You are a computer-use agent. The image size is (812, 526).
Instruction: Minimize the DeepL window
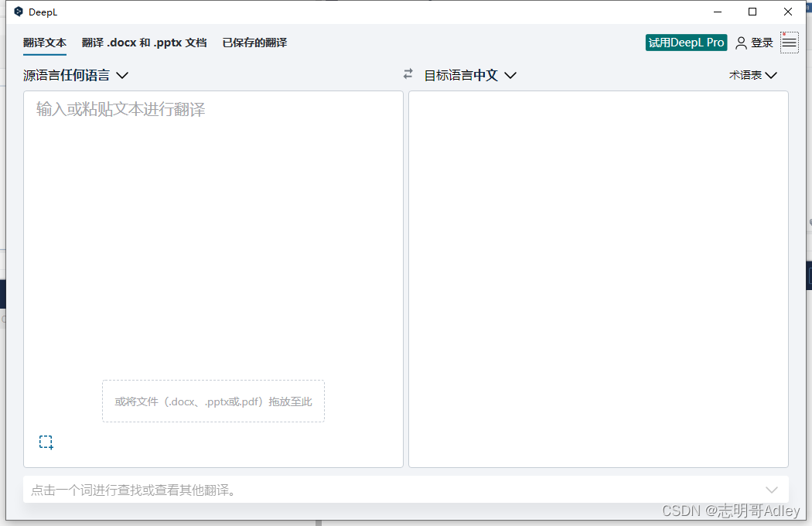[718, 12]
